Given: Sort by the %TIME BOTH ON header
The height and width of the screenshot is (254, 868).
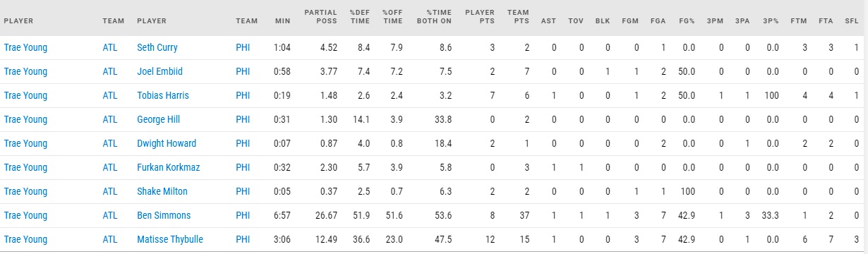Looking at the screenshot, I should point(439,17).
